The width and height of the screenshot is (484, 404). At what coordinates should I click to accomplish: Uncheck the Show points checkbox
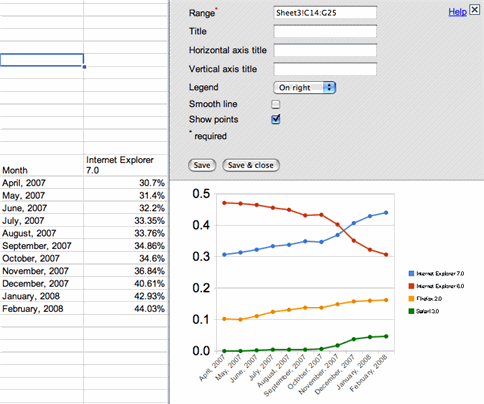pos(276,119)
